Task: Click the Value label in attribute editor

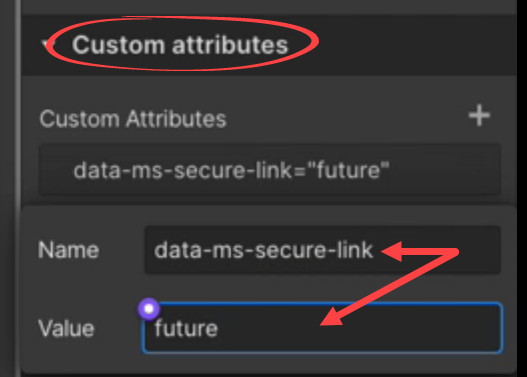Action: (66, 328)
